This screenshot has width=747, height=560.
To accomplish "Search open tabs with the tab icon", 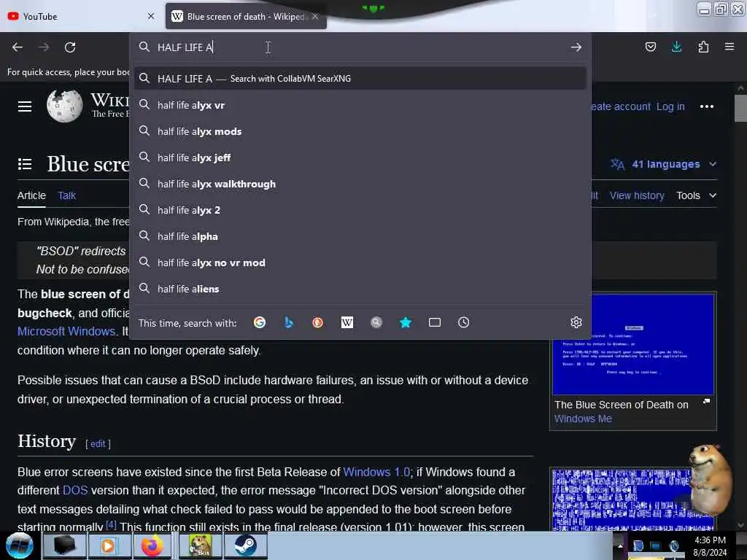I will (435, 322).
